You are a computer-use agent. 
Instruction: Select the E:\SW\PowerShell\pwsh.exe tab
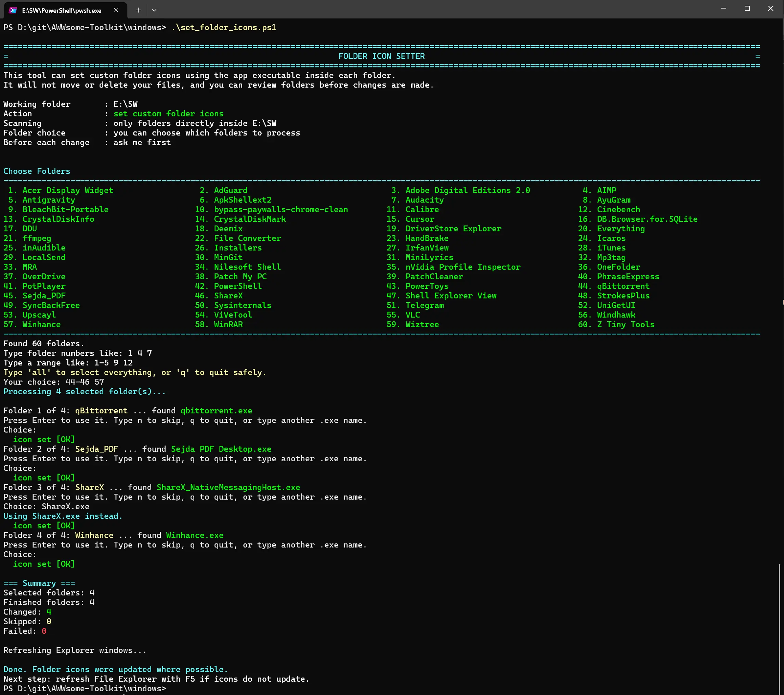pyautogui.click(x=65, y=10)
